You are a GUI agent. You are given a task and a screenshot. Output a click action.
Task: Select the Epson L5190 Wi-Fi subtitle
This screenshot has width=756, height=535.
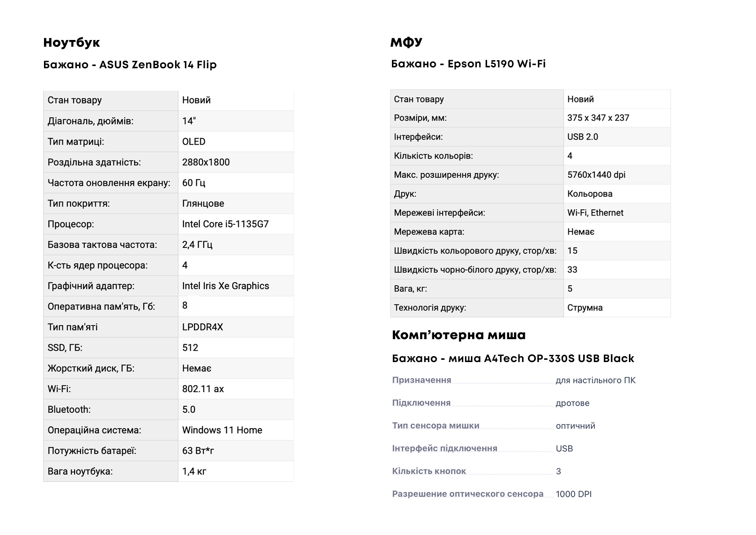pyautogui.click(x=468, y=64)
